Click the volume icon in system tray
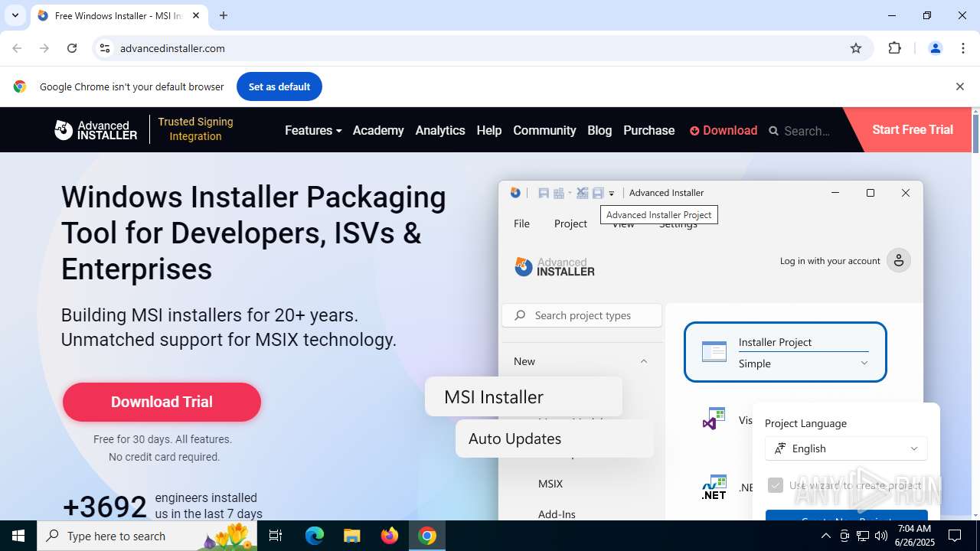 [881, 536]
